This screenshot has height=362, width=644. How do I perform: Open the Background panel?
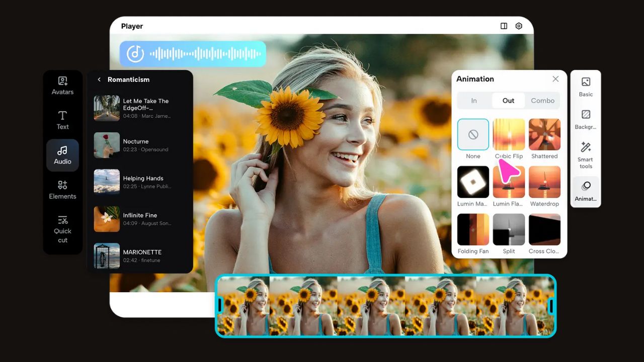(585, 120)
